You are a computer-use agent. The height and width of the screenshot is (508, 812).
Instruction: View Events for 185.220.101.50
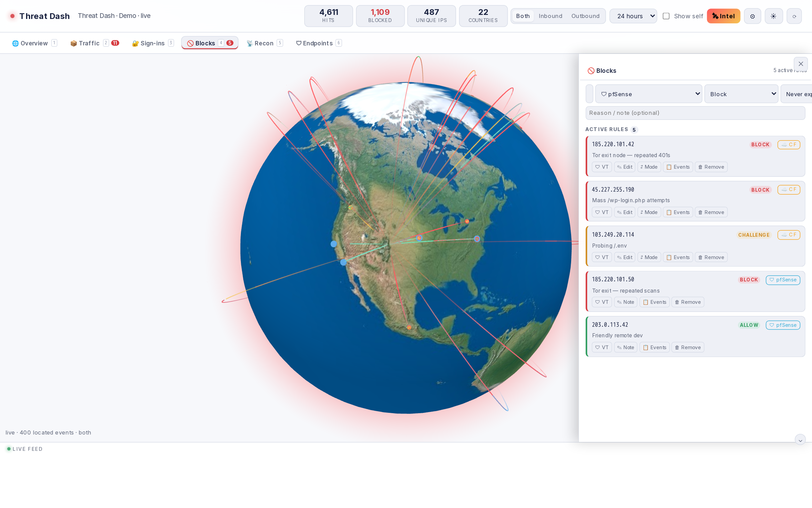[654, 302]
